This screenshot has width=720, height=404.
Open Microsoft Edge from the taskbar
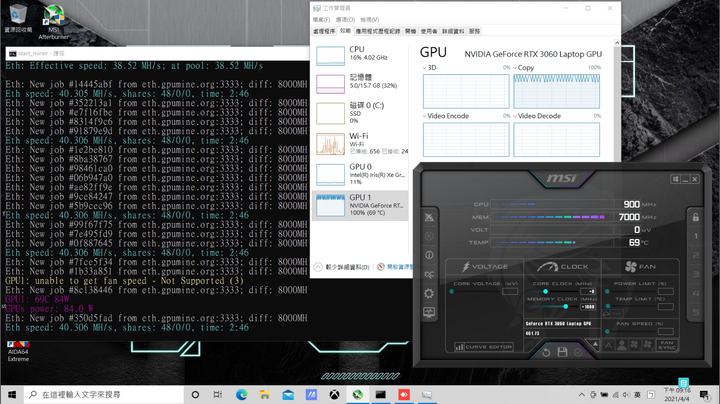pos(242,394)
